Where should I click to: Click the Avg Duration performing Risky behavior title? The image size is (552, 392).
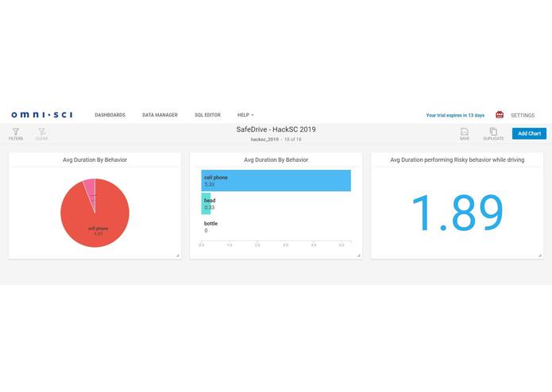[457, 160]
